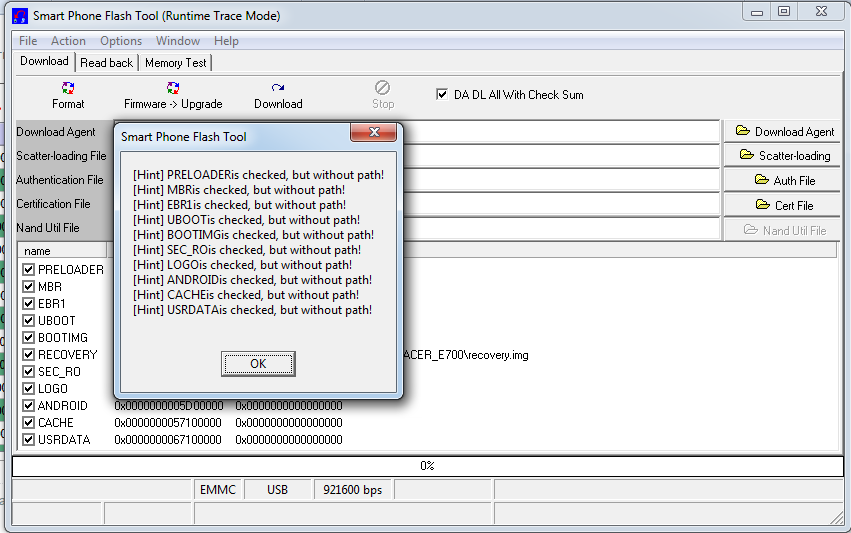Uncheck the USRDATA partition

(x=29, y=440)
